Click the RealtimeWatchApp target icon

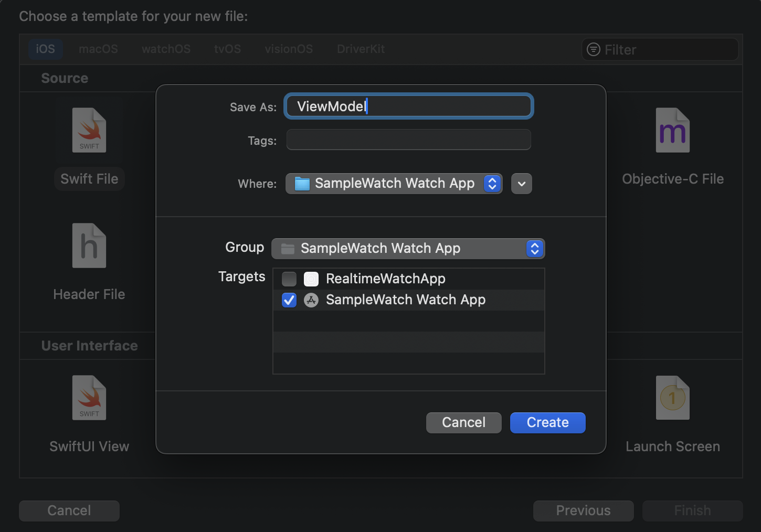tap(311, 279)
